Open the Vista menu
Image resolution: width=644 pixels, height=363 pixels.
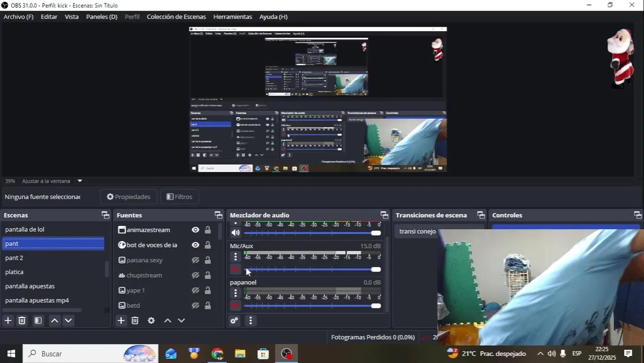[x=72, y=17]
